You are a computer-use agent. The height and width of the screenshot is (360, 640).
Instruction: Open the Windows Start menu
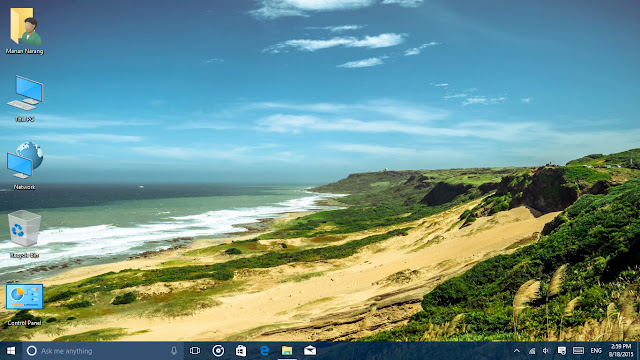click(x=11, y=351)
